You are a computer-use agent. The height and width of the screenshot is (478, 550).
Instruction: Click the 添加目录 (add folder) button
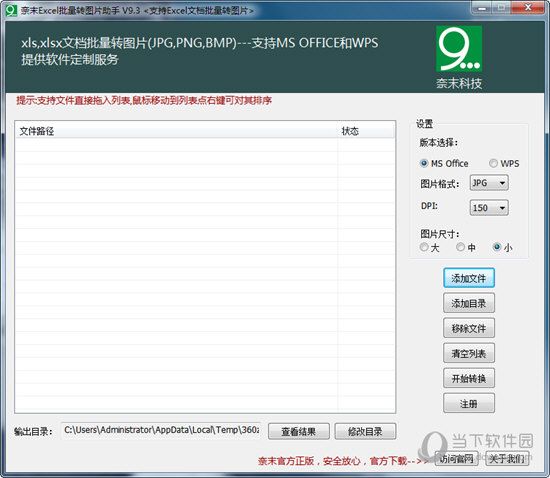469,303
